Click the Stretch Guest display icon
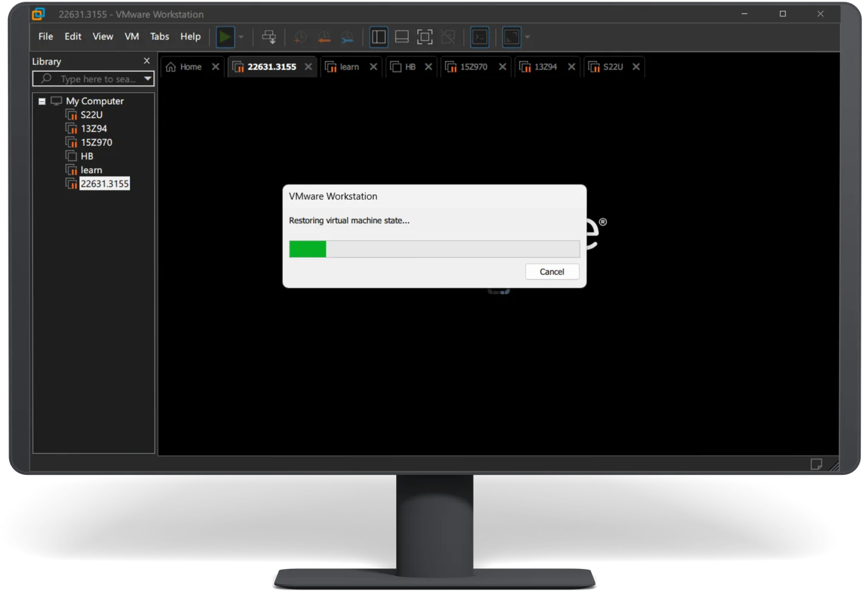The height and width of the screenshot is (592, 868). (512, 37)
